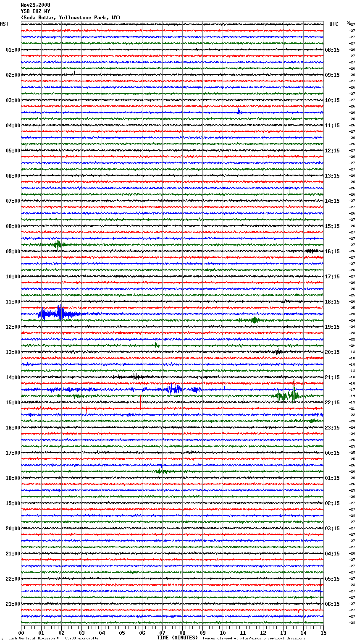Click the small blue spike after 03:00 MST
The width and height of the screenshot is (357, 644).
[x=239, y=112]
